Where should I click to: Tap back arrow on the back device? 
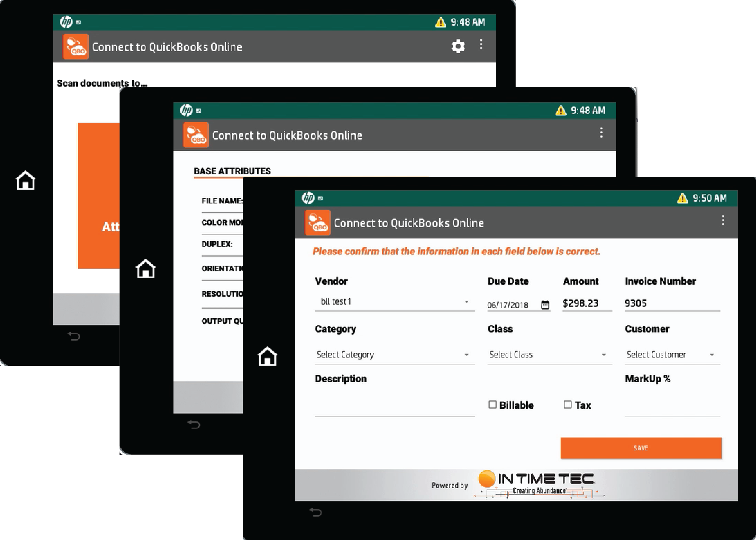[74, 336]
